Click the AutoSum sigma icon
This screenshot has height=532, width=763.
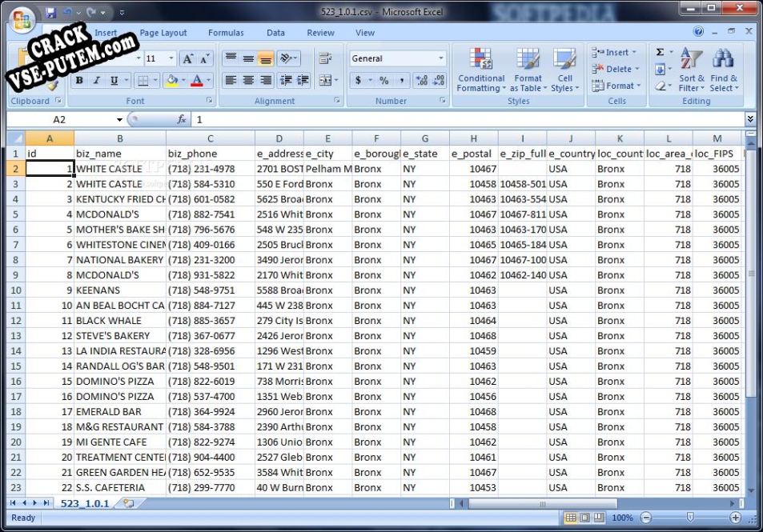(660, 52)
